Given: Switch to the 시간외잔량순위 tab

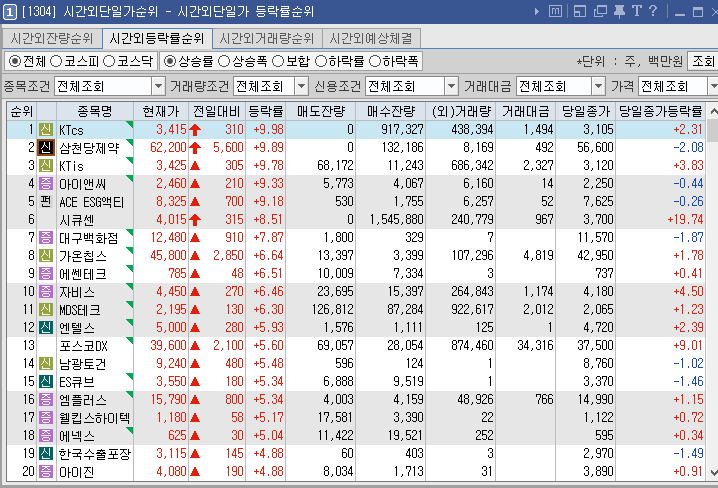Looking at the screenshot, I should point(52,38).
